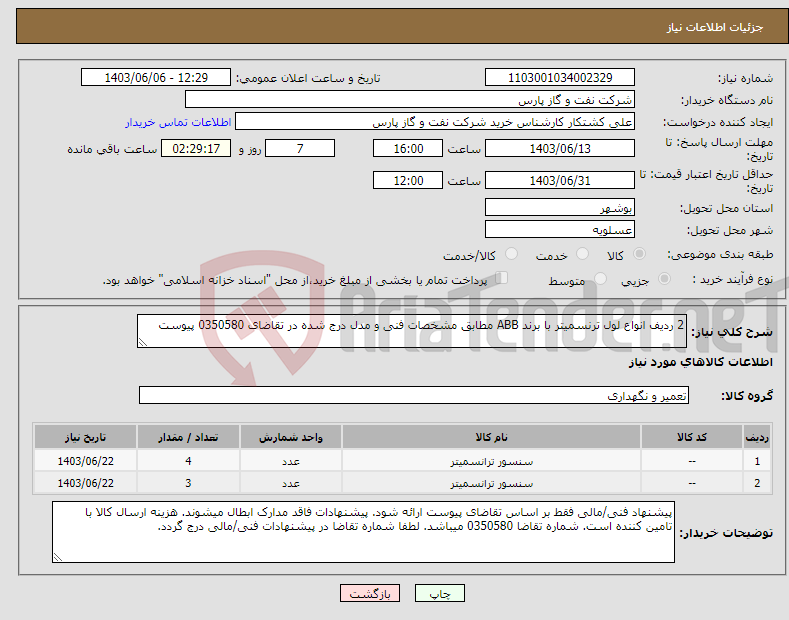Click the واحد شمارش column header
789x620 pixels.
[291, 437]
